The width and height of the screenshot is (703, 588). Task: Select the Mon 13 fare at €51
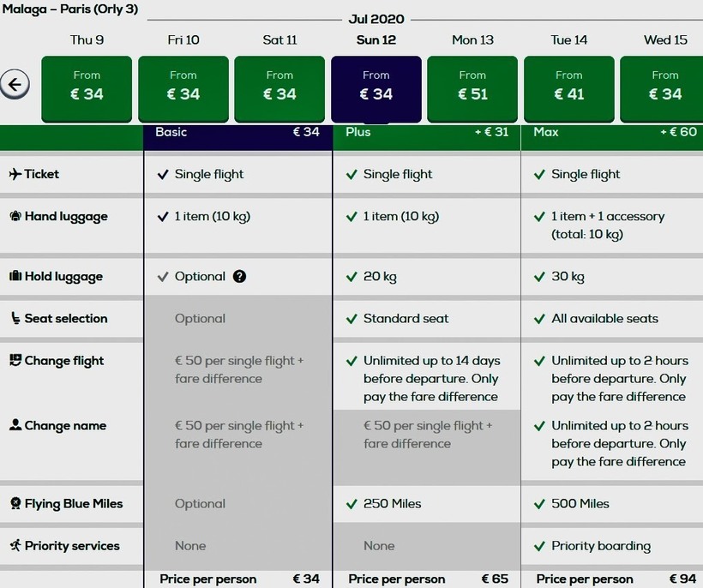pos(472,88)
